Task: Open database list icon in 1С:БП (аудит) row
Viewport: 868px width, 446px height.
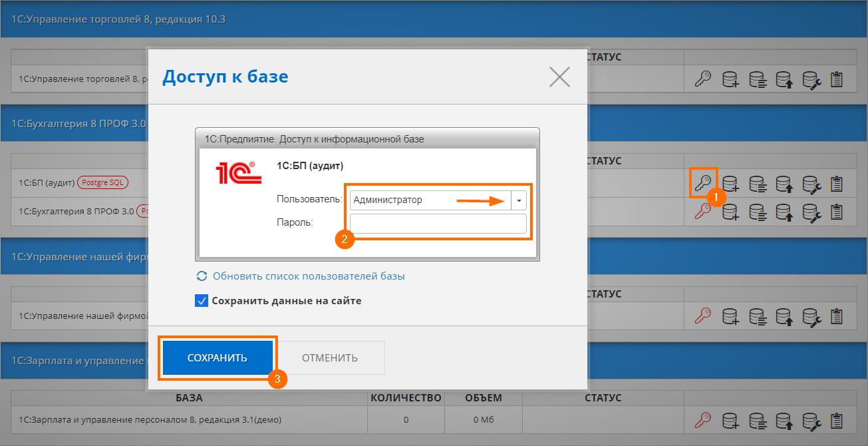Action: pos(758,182)
